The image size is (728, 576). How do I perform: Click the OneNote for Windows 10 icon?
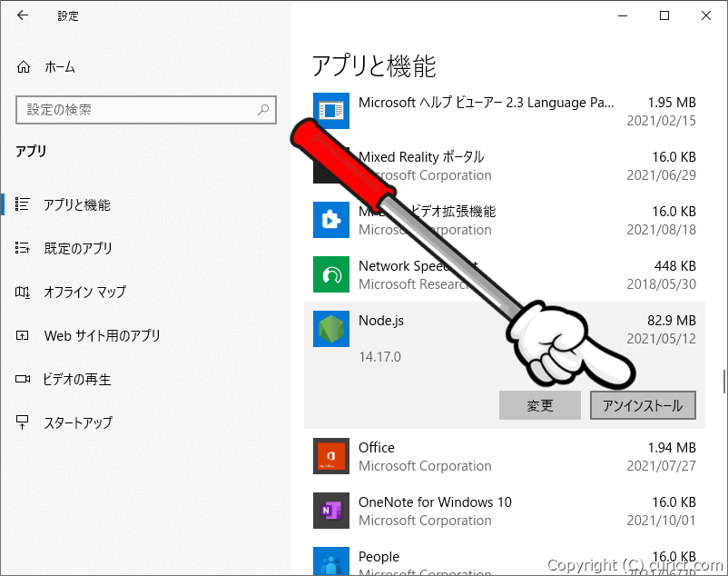tap(331, 511)
